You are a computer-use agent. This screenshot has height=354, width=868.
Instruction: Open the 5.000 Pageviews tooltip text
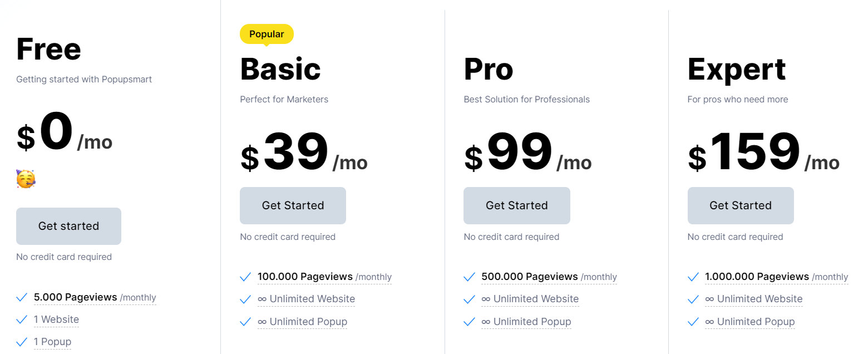pos(95,297)
